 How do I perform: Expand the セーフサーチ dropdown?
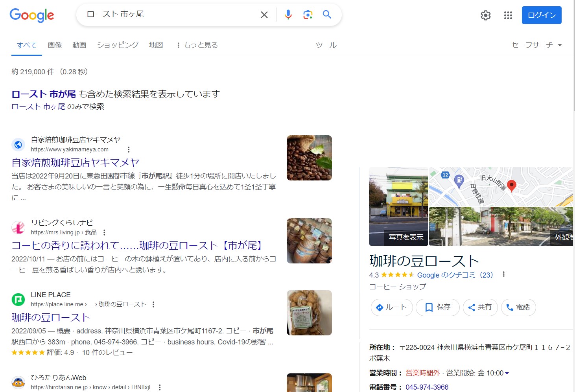[x=536, y=45]
